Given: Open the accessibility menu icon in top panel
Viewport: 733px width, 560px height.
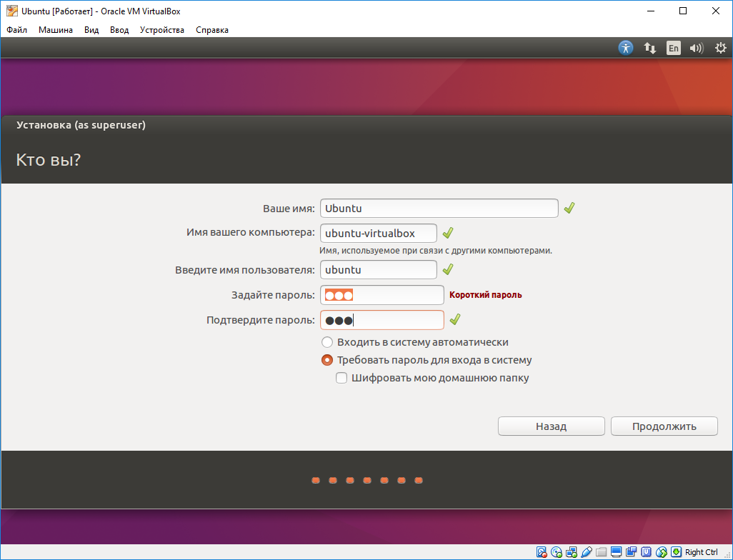Looking at the screenshot, I should [626, 48].
